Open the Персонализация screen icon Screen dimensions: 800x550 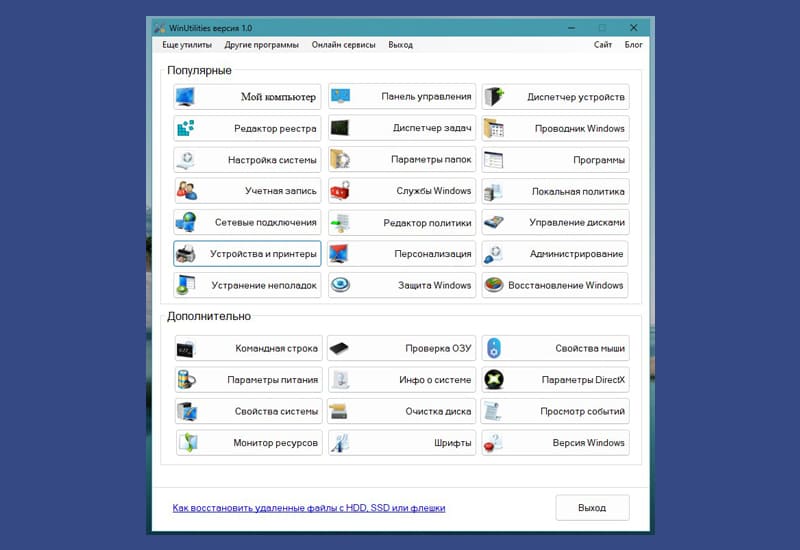(x=339, y=254)
